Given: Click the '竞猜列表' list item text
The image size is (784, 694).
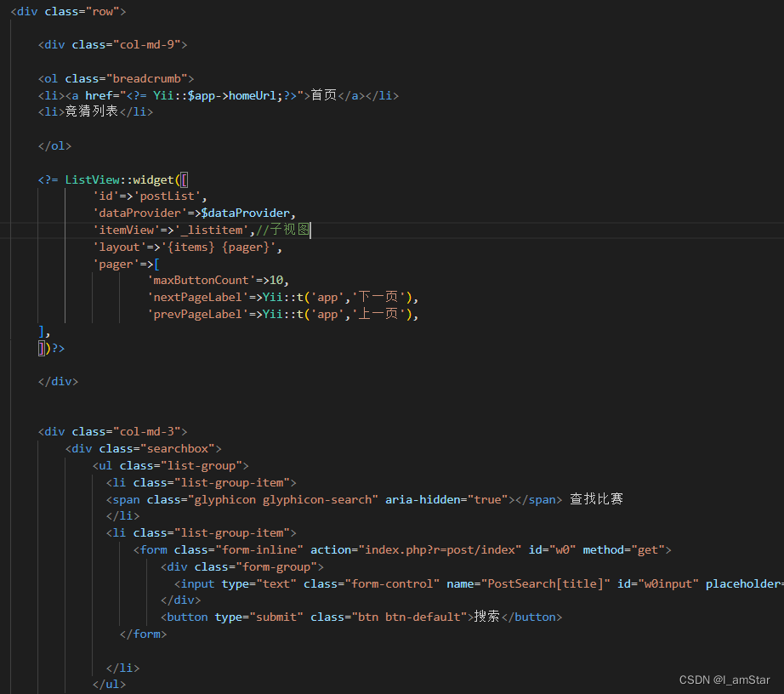Looking at the screenshot, I should 92,111.
